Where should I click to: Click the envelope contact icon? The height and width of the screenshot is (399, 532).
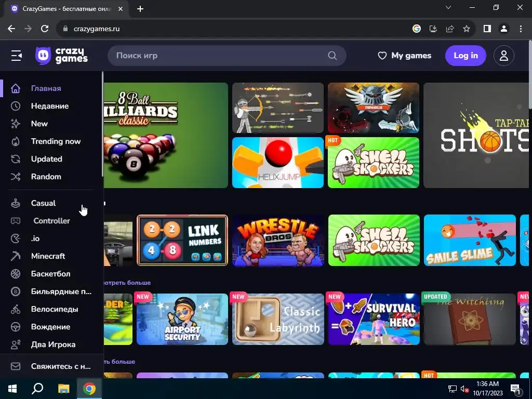coord(16,366)
